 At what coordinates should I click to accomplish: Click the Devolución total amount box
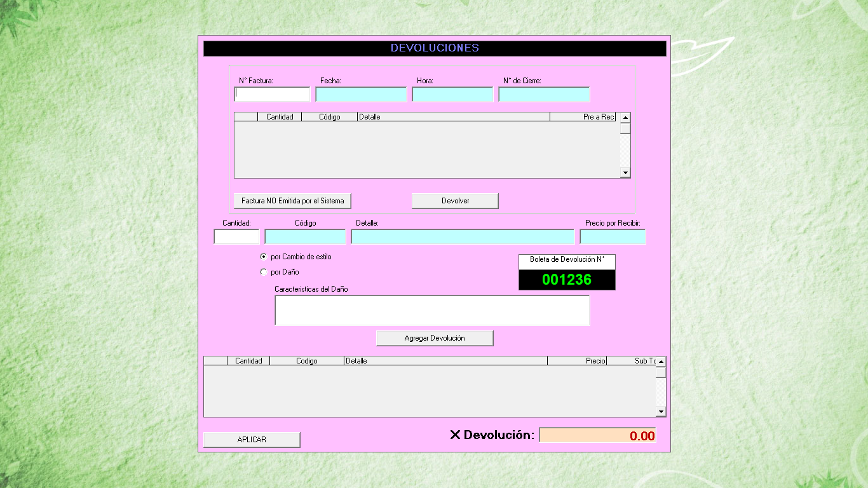[x=597, y=435]
